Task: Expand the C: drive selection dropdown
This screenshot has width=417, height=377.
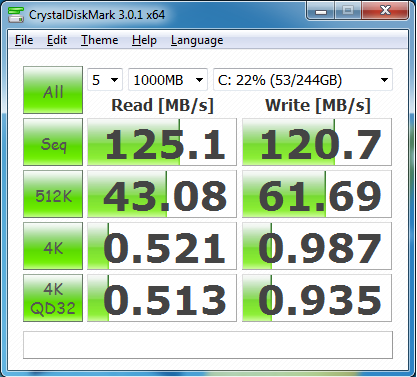Action: pyautogui.click(x=303, y=80)
